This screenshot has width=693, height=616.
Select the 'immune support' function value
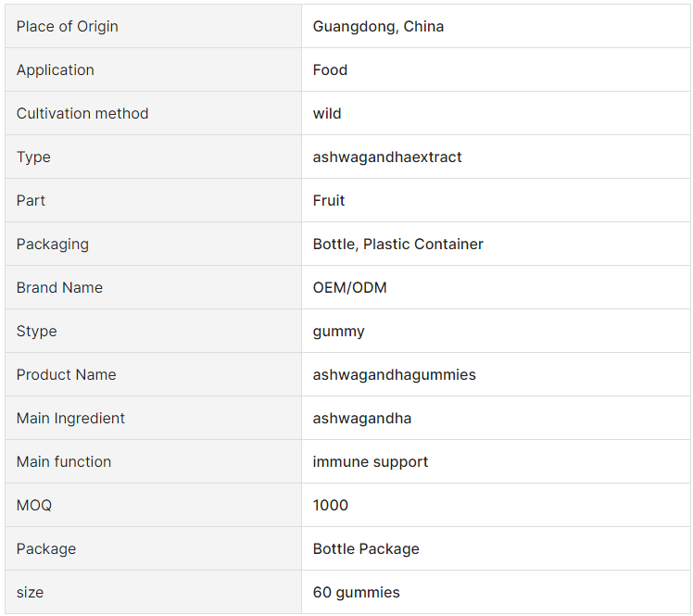pyautogui.click(x=371, y=462)
